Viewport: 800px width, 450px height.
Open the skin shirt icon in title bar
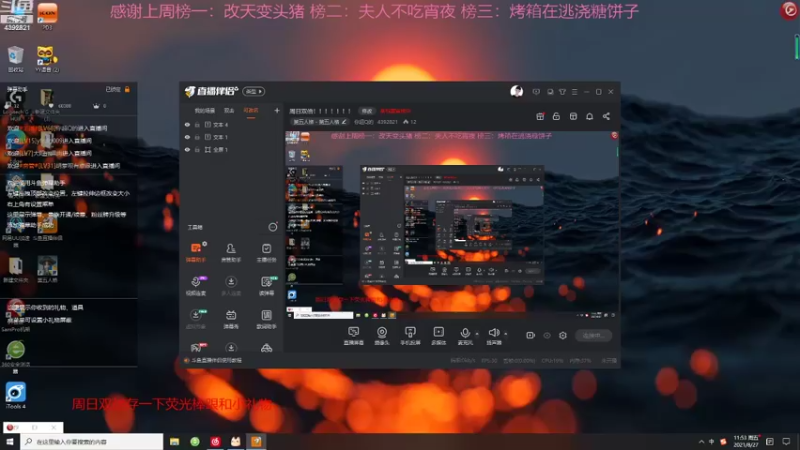tap(562, 92)
